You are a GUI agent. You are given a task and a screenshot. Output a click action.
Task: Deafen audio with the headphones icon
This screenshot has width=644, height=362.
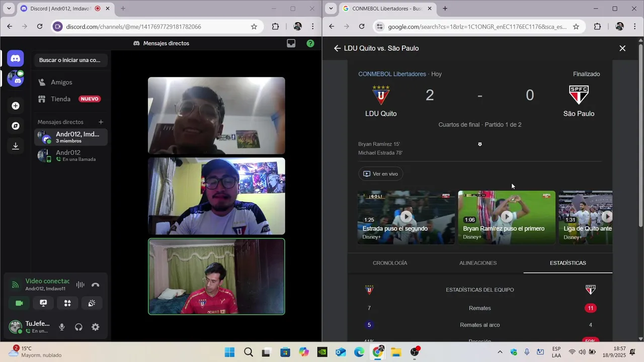coord(78,327)
